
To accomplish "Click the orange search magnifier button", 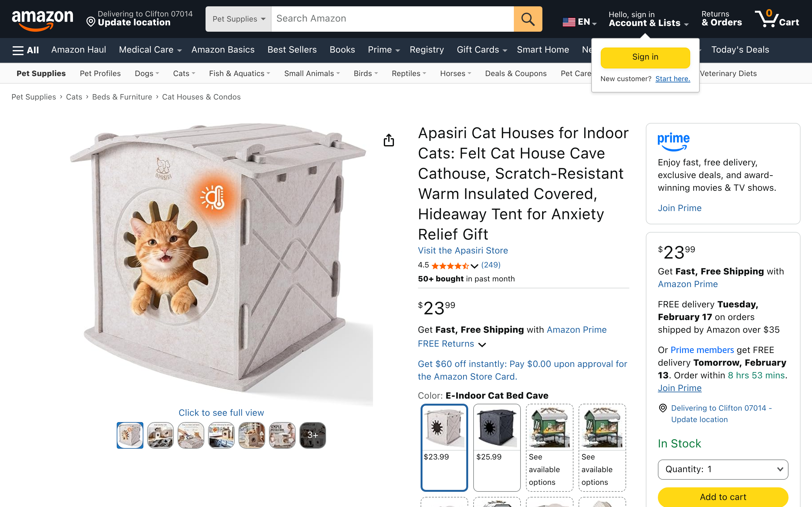I will (x=527, y=19).
